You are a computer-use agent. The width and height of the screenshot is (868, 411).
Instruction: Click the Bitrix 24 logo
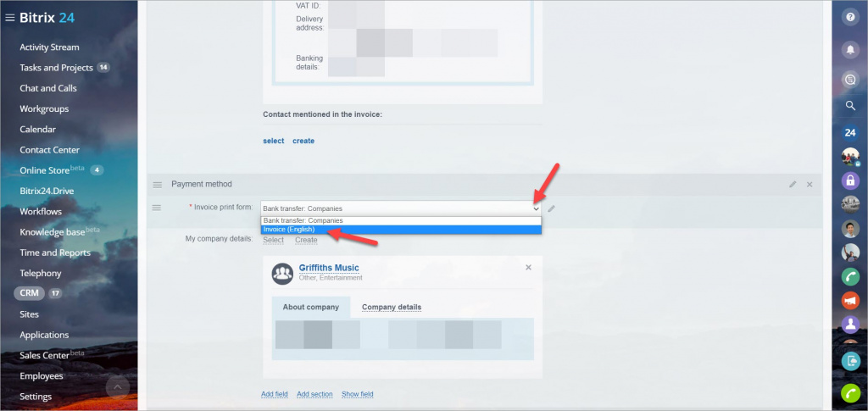[x=47, y=18]
